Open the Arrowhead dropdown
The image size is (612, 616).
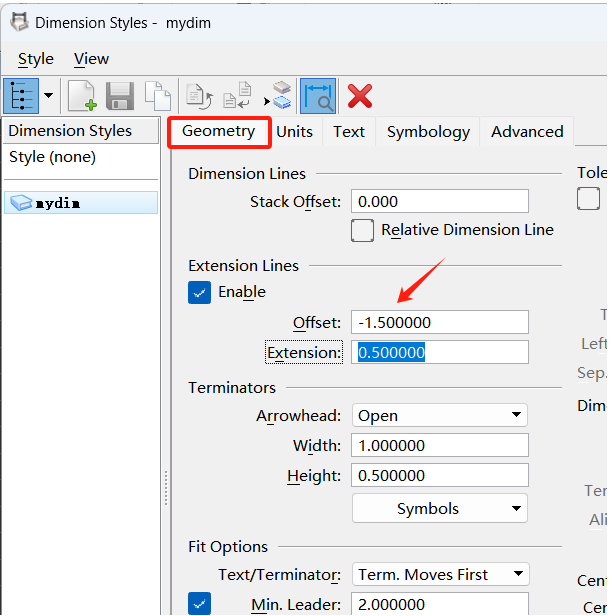(x=440, y=415)
